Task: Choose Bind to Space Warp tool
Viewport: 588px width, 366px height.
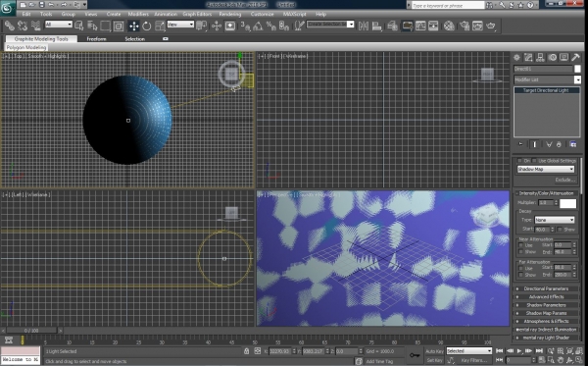Action: [36, 26]
